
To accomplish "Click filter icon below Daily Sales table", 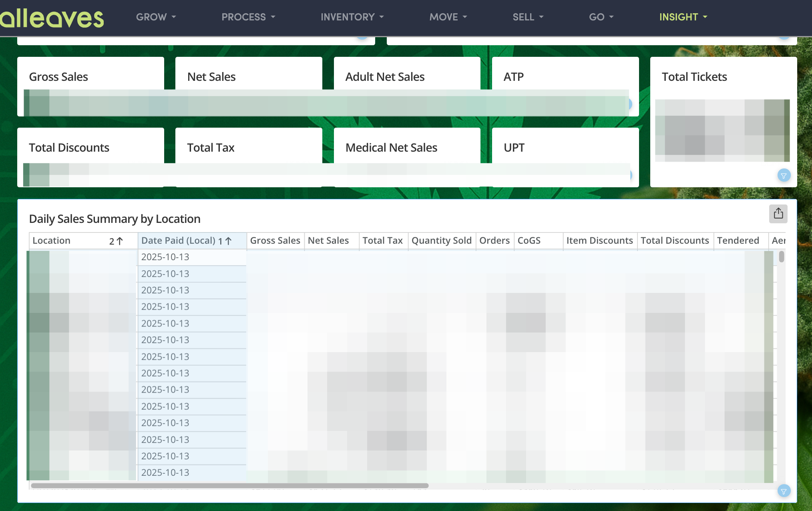I will (x=784, y=491).
